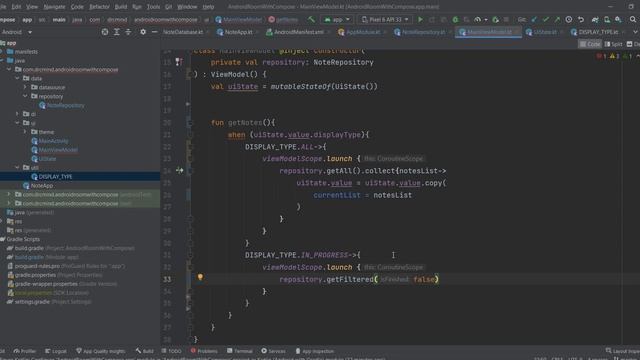Click Git commit checkmark icon
The height and width of the screenshot is (360, 640).
click(x=546, y=20)
